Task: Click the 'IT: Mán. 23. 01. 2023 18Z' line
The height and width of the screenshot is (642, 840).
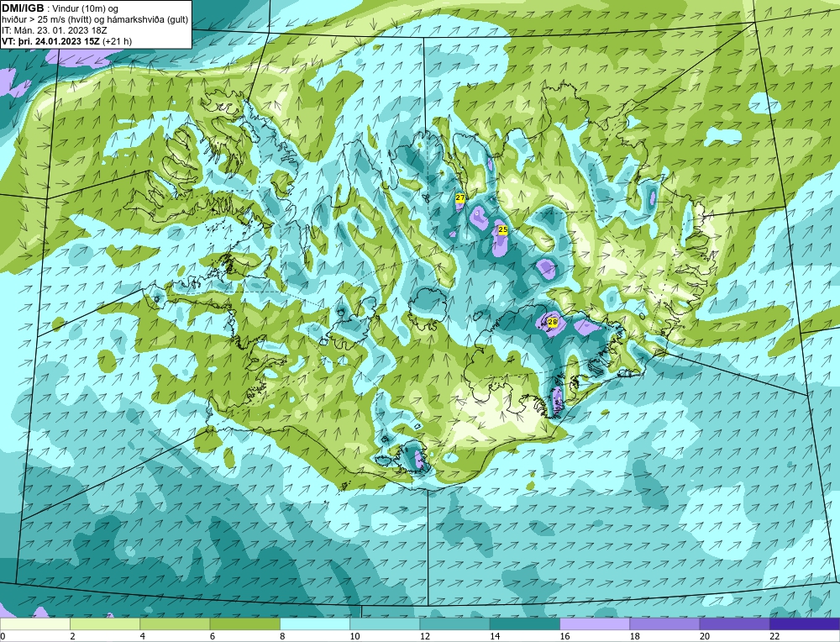Action: click(x=54, y=30)
